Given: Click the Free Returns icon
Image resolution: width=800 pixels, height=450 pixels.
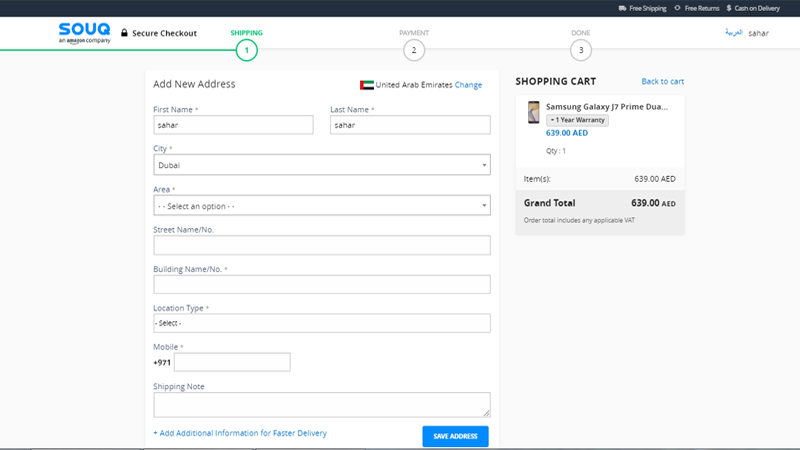Looking at the screenshot, I should tap(678, 8).
